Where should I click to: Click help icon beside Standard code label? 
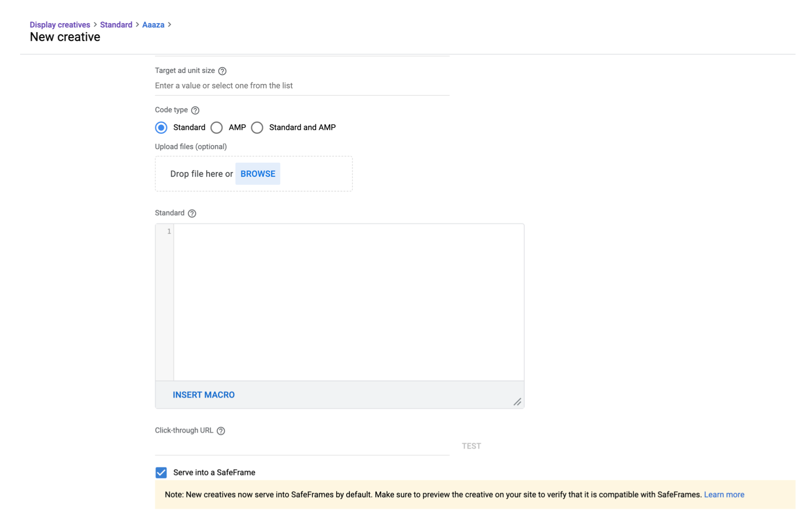coord(192,213)
